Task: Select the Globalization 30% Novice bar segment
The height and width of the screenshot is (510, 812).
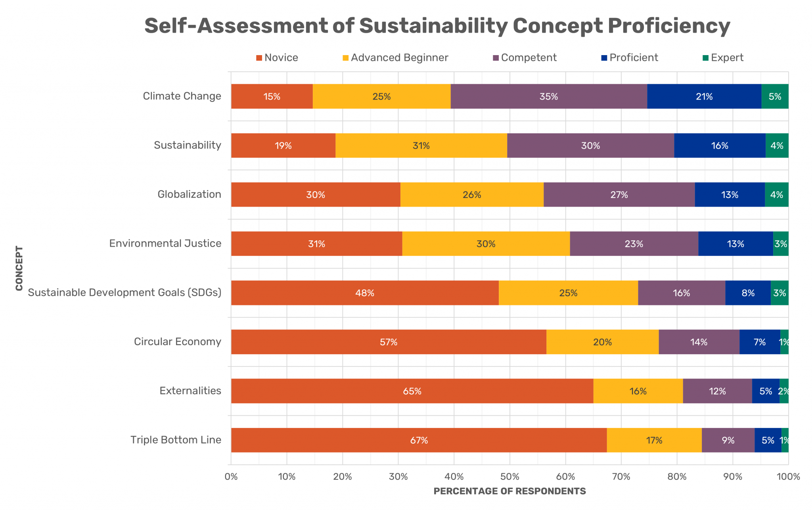Action: (x=316, y=195)
